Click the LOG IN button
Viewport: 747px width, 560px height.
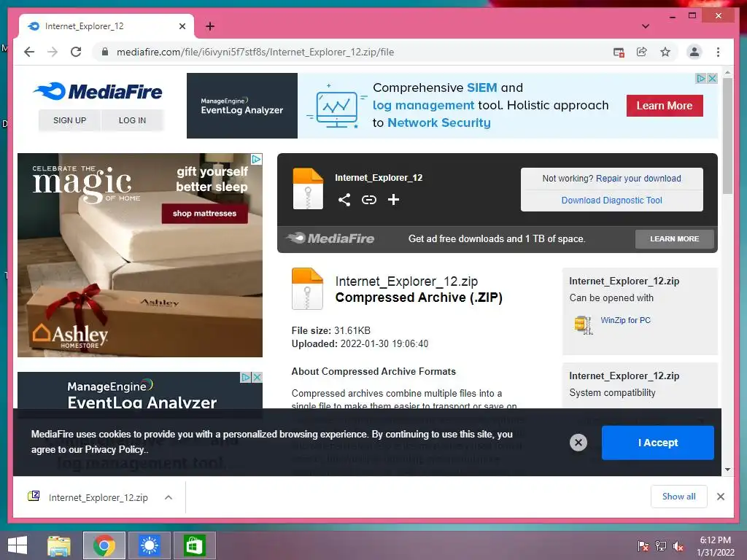pyautogui.click(x=133, y=120)
